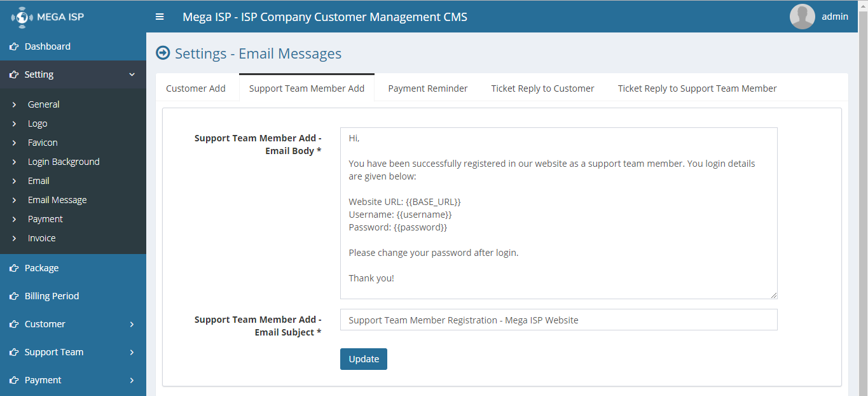This screenshot has height=396, width=868.
Task: Open the Payment Reminder tab
Action: tap(428, 88)
